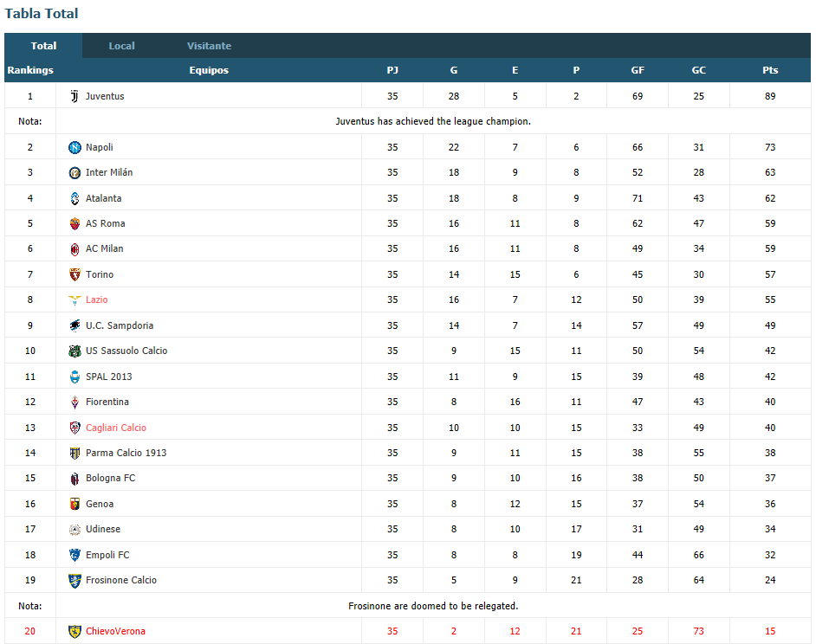
Task: Open the Udinese team link
Action: 102,529
